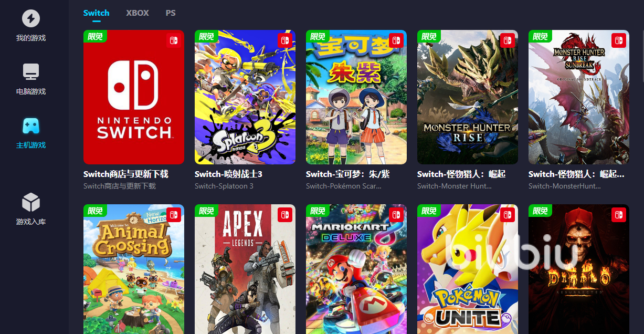The image size is (644, 334).
Task: Open 我的游戏 lightning bolt icon
Action: pos(30,19)
